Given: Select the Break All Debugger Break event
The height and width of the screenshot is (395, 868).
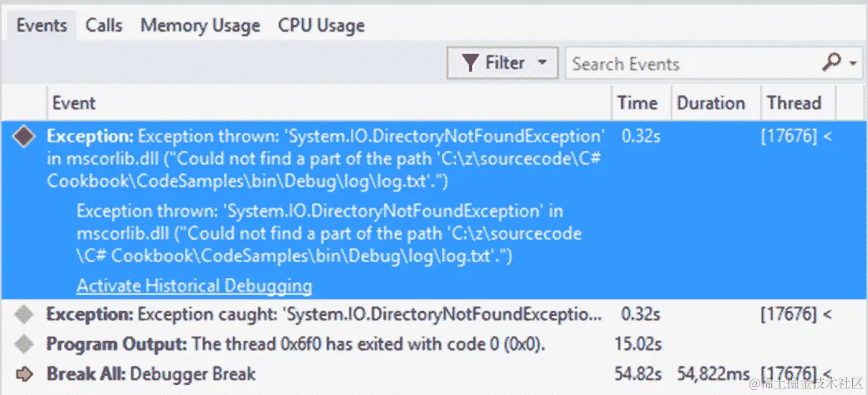Looking at the screenshot, I should (x=151, y=374).
